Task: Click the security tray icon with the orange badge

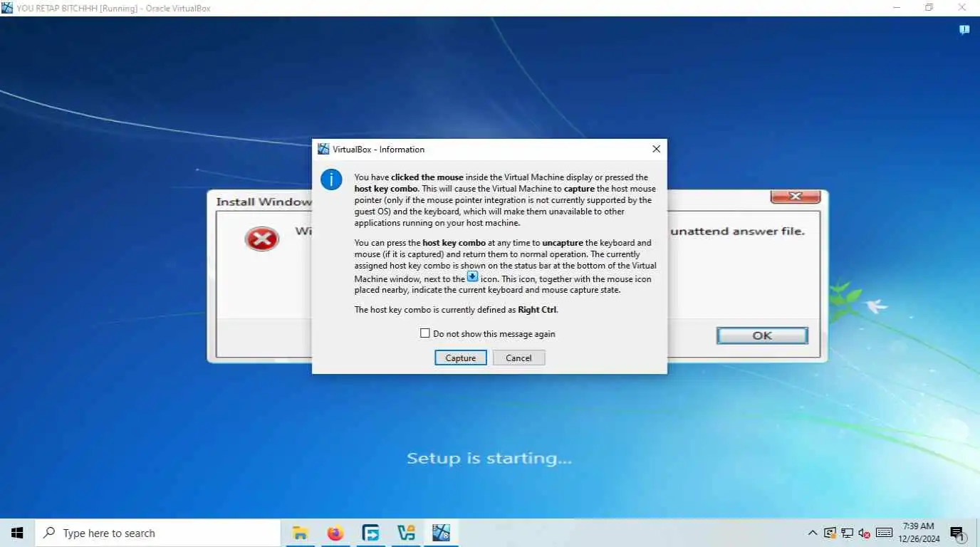Action: (830, 533)
